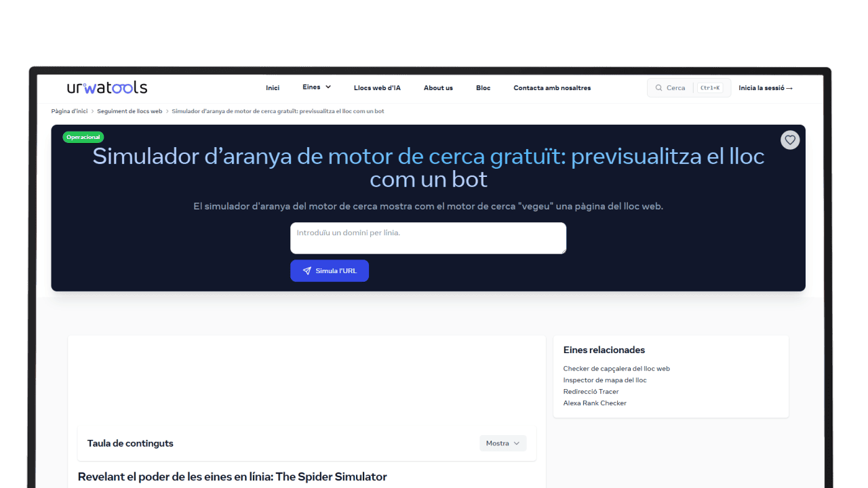Open the Inici menu item
This screenshot has width=868, height=488.
(x=273, y=88)
